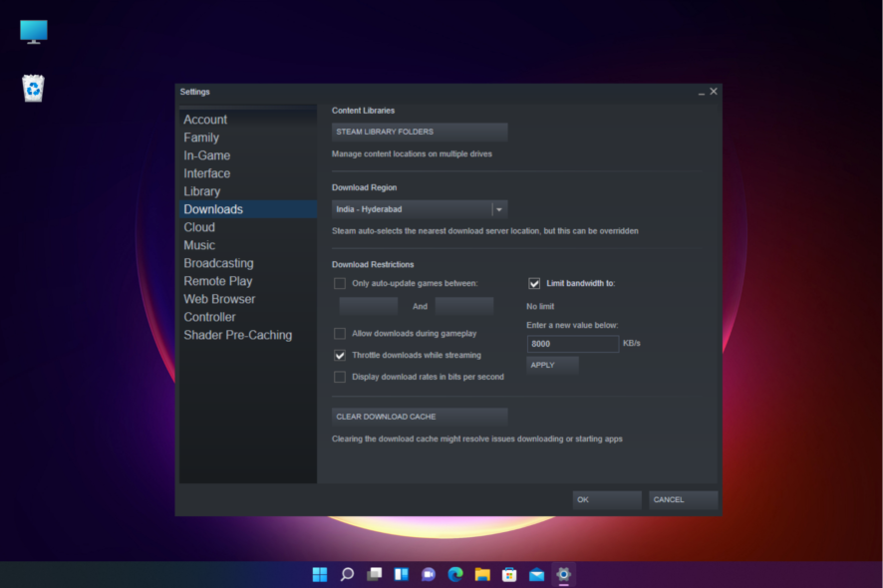883x588 pixels.
Task: Click the Clear Download Cache button
Action: pos(419,417)
